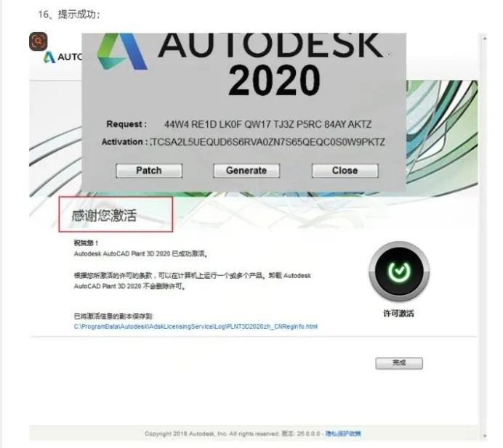
Task: Click the 完成 finish button
Action: [399, 363]
